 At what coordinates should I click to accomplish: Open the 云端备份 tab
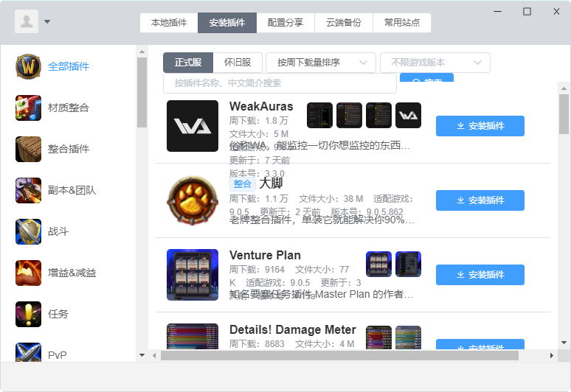tap(344, 23)
